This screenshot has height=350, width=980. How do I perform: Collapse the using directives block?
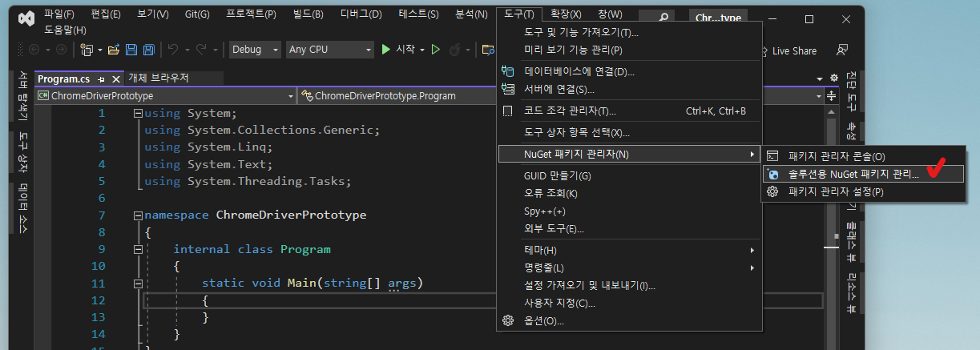138,113
